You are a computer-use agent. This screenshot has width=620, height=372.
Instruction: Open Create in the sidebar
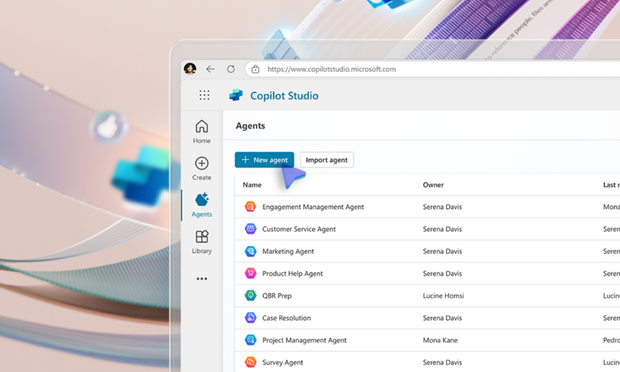202,169
